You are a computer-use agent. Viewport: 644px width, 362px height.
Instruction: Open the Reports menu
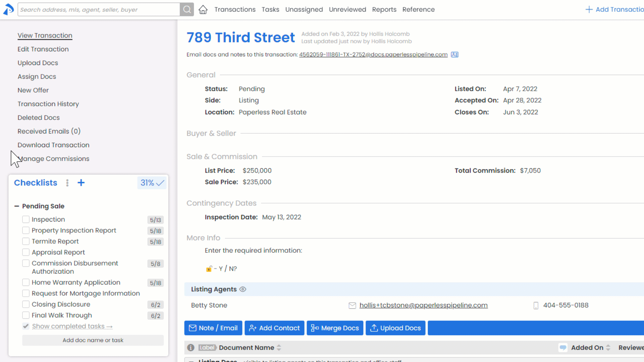click(384, 9)
